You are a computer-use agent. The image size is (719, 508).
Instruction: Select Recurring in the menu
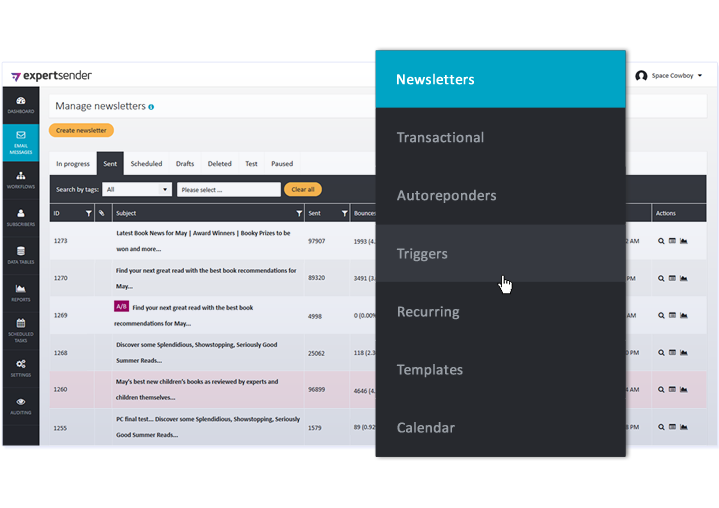point(500,311)
